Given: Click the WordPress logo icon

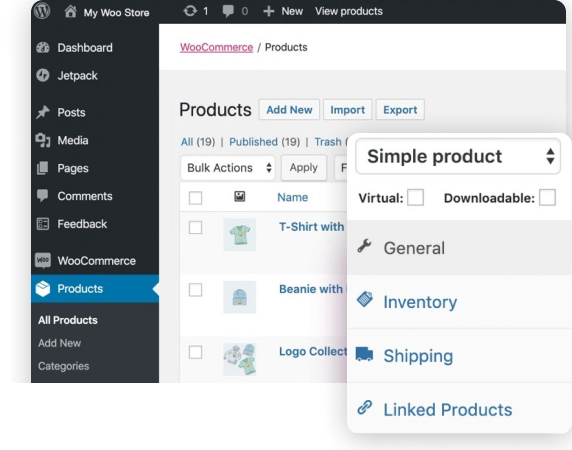Looking at the screenshot, I should coord(42,11).
